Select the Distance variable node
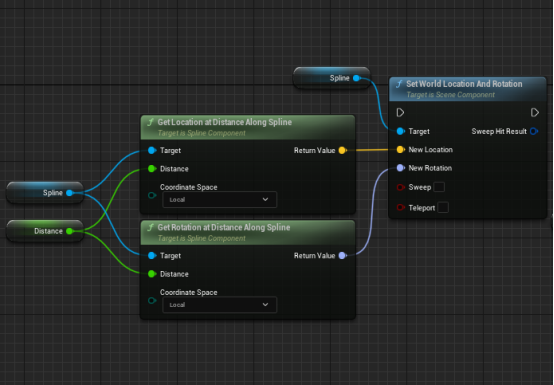Image resolution: width=554 pixels, height=385 pixels. (x=45, y=231)
